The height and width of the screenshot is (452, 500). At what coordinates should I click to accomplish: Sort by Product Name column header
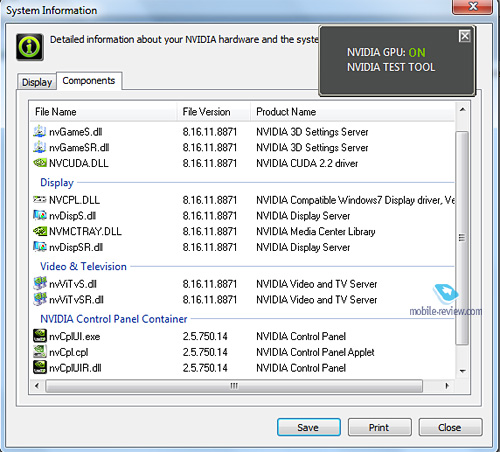(x=352, y=112)
